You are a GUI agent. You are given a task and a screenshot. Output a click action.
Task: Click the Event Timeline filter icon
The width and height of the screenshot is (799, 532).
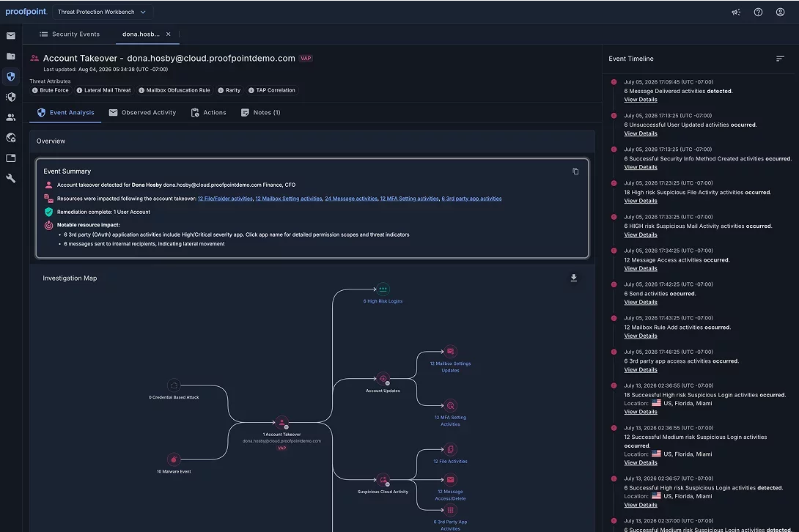pyautogui.click(x=780, y=59)
